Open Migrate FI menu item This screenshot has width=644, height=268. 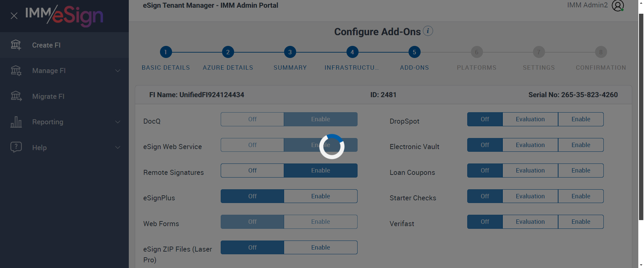tap(64, 96)
